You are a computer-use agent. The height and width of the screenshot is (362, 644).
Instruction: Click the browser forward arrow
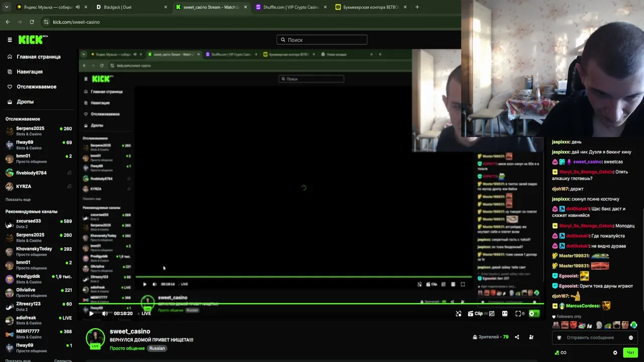(20, 22)
